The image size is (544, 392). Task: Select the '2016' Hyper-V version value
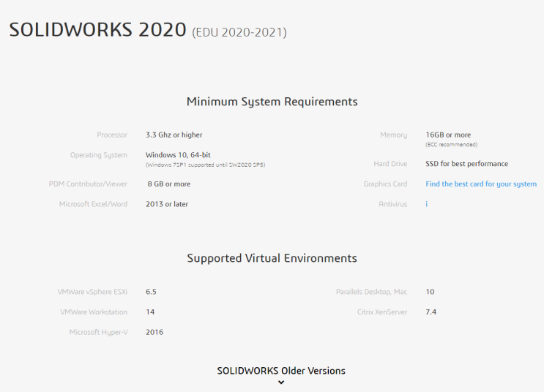coord(154,332)
